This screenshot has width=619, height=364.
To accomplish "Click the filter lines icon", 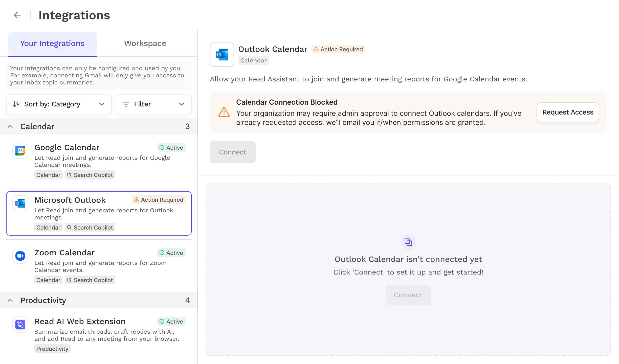I will pos(126,104).
